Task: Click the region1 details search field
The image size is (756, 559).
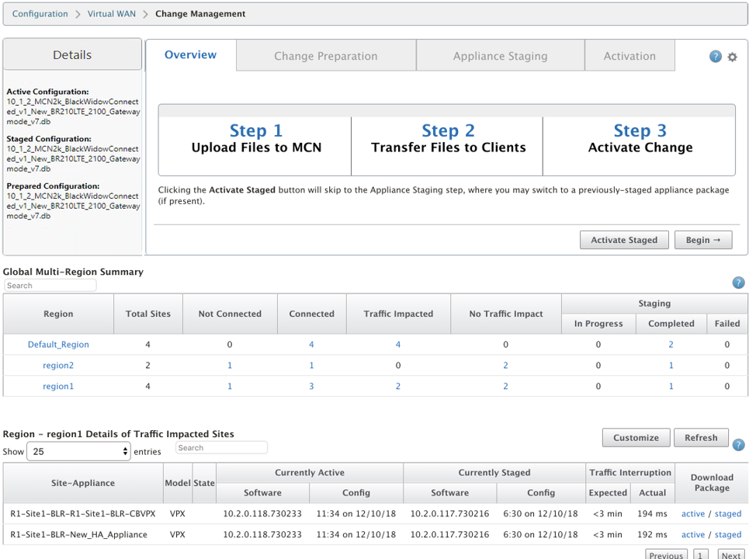Action: pos(221,447)
